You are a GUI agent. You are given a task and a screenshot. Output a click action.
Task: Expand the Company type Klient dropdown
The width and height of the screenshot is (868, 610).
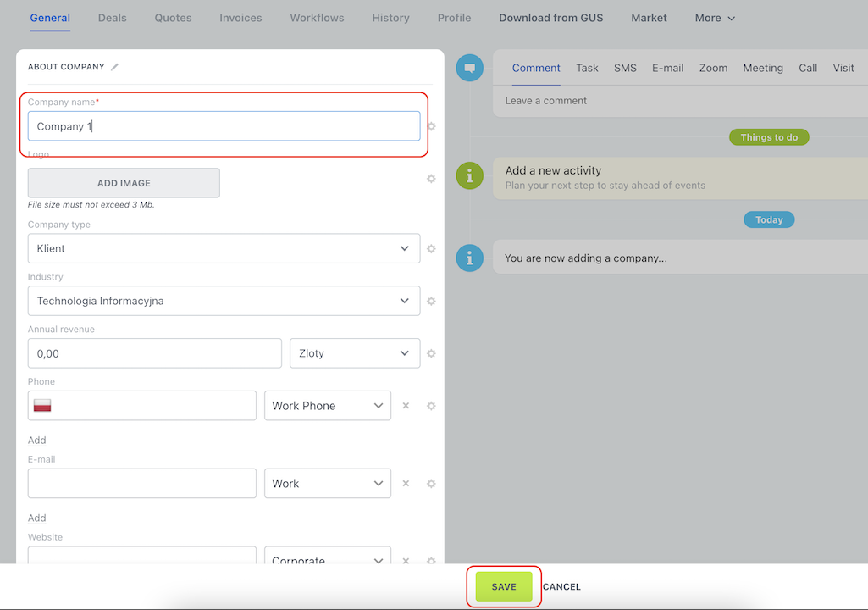point(224,249)
